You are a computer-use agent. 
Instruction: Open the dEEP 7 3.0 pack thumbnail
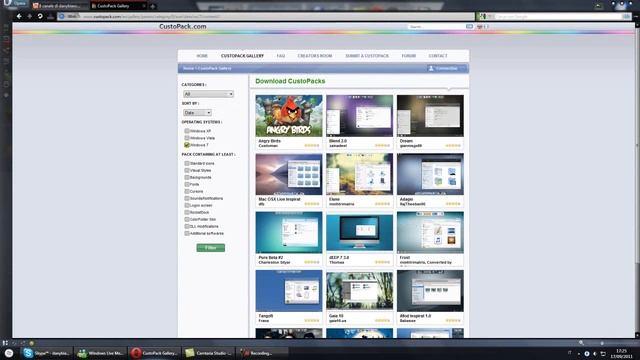tap(360, 232)
